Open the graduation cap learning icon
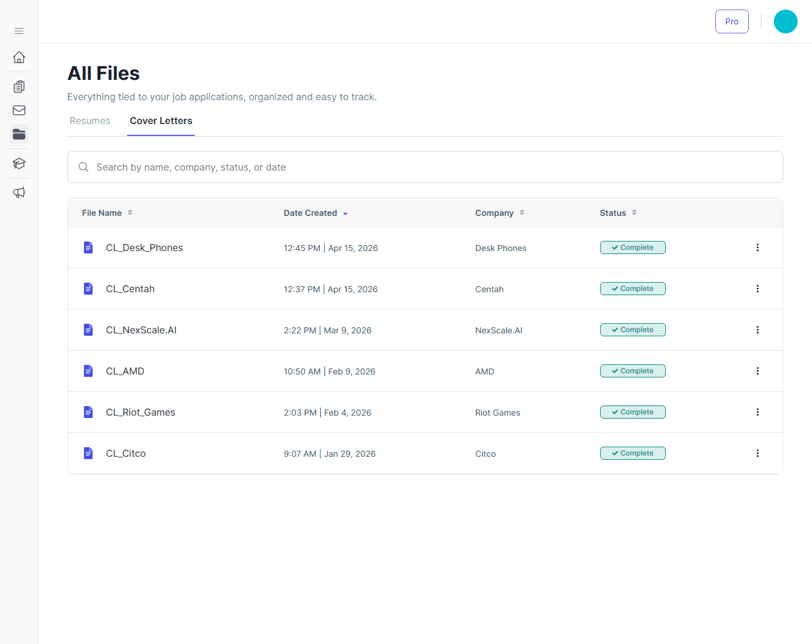Screen dimensions: 812x644 19,163
